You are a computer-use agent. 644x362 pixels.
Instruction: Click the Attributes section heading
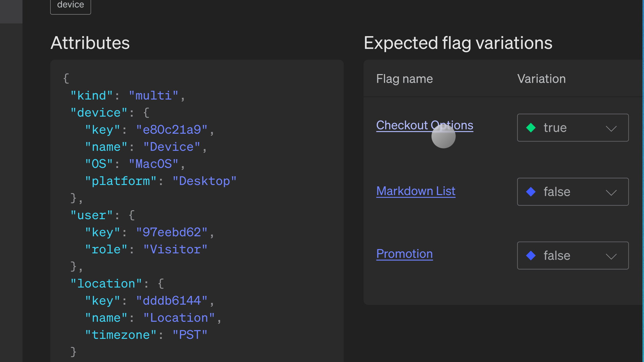90,43
